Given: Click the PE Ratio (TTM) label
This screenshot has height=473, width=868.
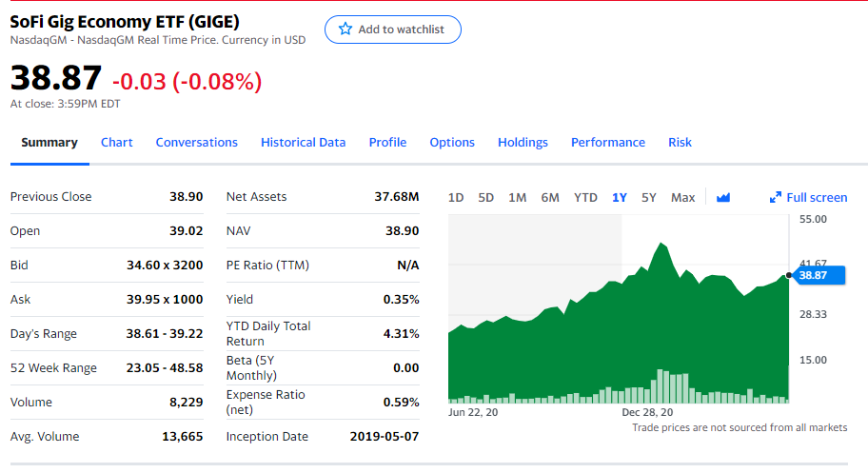Looking at the screenshot, I should click(267, 266).
